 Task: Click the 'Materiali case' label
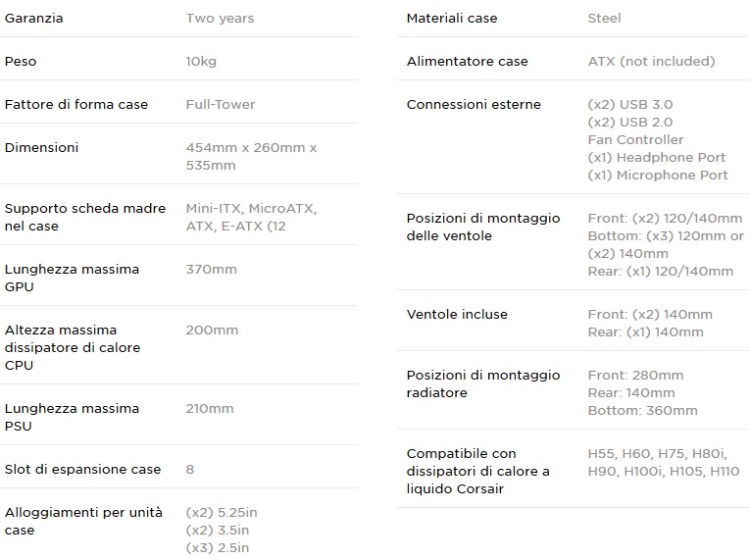[x=452, y=18]
